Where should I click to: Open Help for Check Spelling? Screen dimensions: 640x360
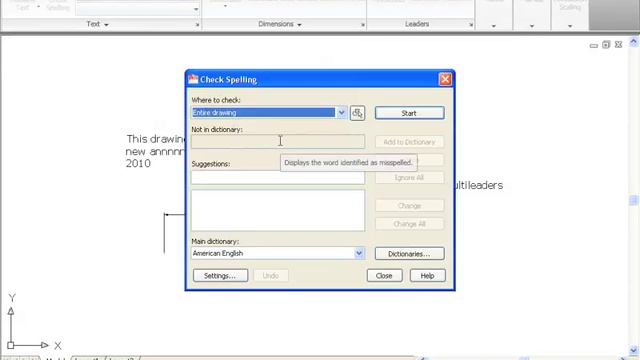[x=427, y=276]
